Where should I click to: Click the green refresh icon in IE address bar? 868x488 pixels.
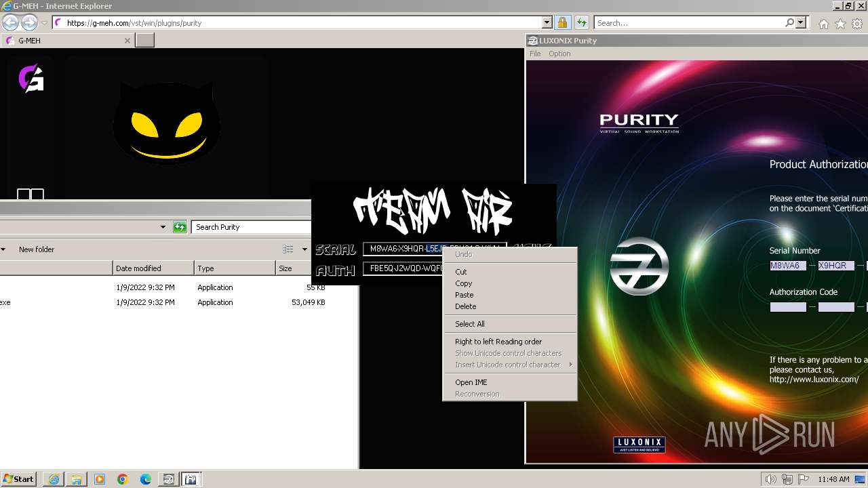click(581, 23)
